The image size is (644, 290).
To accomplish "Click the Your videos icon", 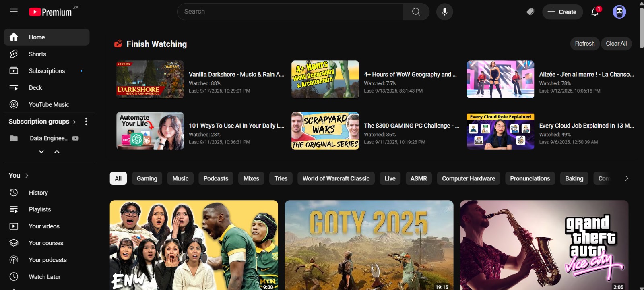I will coord(14,226).
